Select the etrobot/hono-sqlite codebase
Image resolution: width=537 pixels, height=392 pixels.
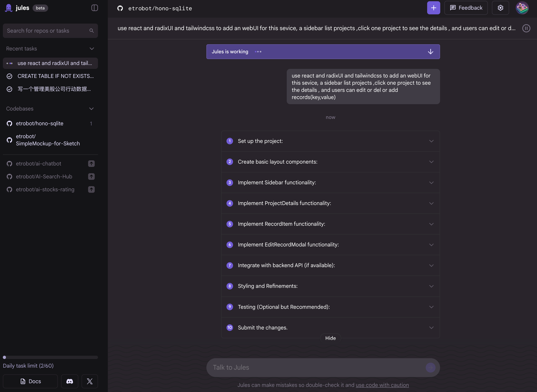[x=50, y=123]
